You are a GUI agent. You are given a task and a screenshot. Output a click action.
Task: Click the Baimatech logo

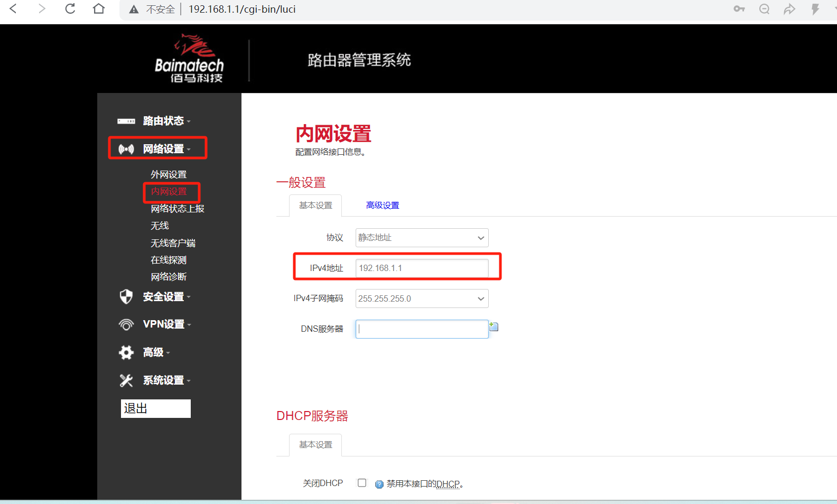pos(189,59)
